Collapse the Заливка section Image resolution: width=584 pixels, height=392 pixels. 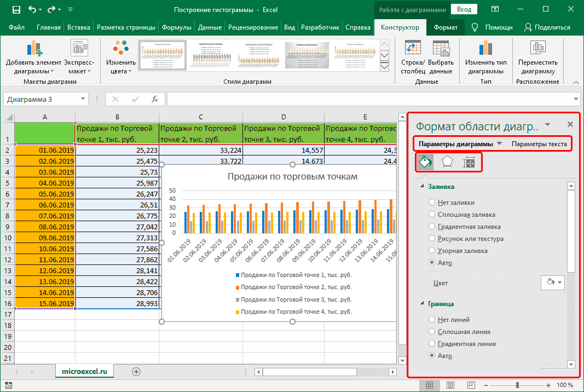[x=421, y=187]
